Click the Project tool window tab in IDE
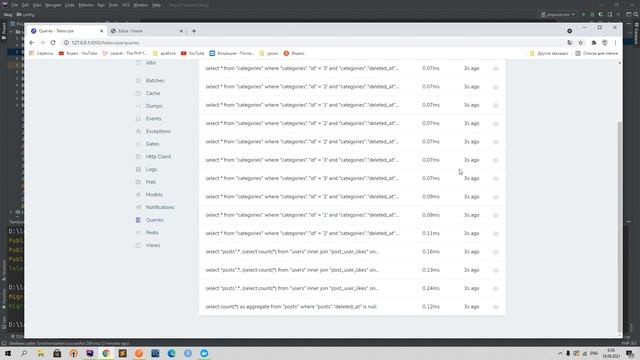Screen dimensions: 640x360 pos(4,31)
